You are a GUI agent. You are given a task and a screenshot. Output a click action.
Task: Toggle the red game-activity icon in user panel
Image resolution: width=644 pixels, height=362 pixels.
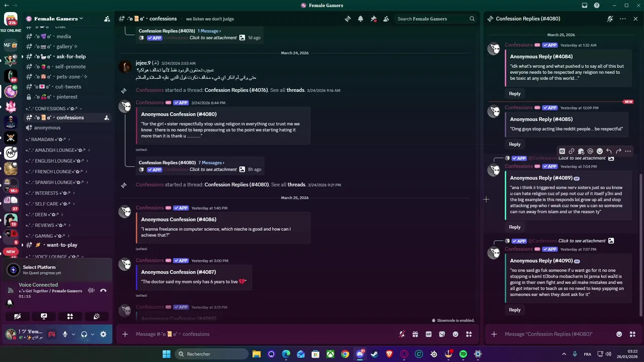coord(51,334)
